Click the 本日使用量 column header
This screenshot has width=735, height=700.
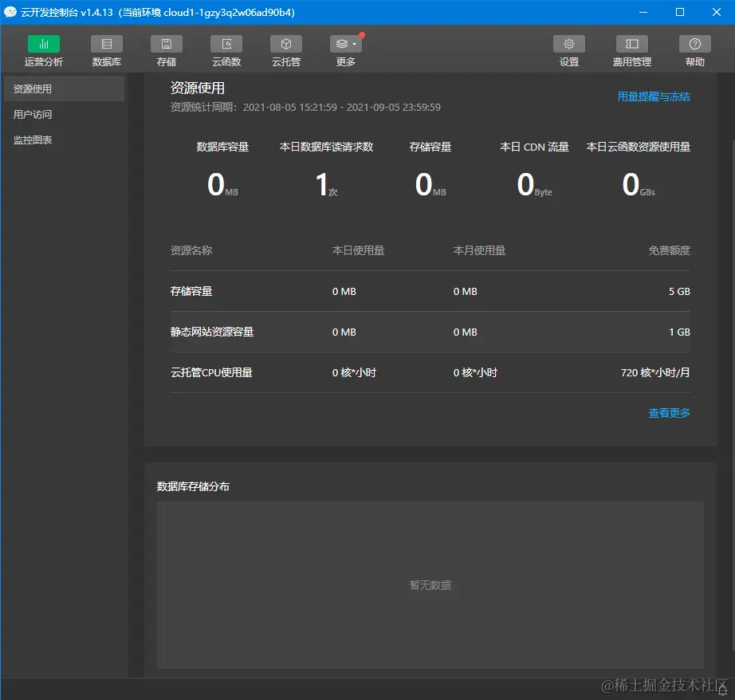pos(358,250)
